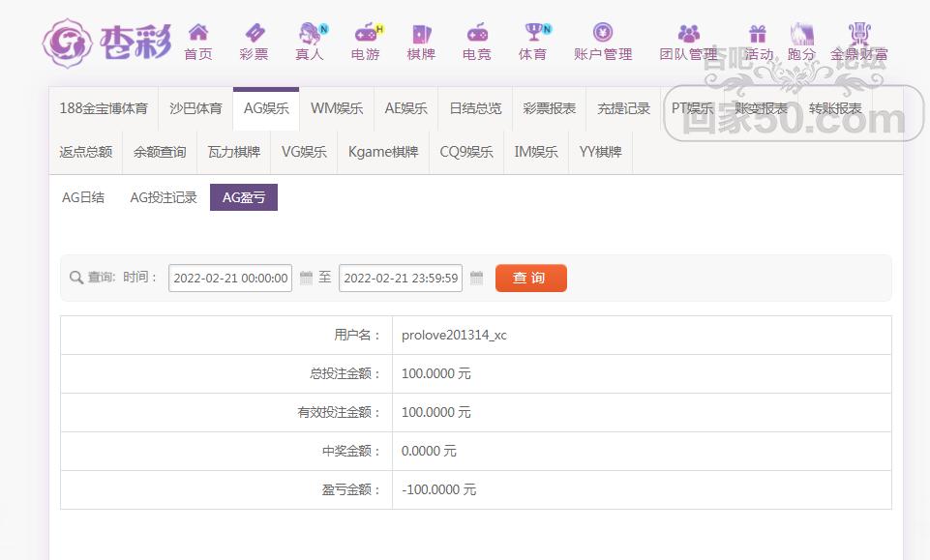Edit the start time 2022-02-21 00:00:00 field
This screenshot has width=930, height=560.
(x=230, y=278)
